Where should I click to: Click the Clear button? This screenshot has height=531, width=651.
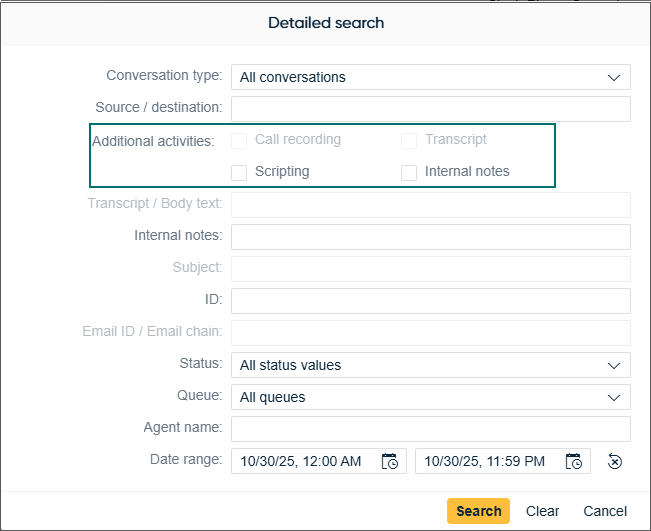(542, 511)
